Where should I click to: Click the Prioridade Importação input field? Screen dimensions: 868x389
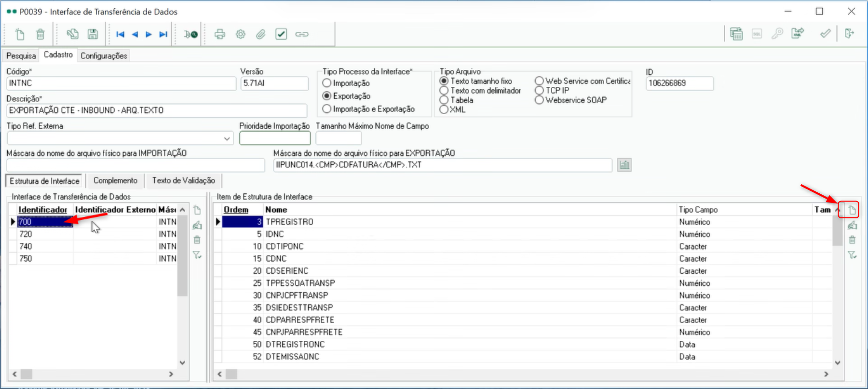click(275, 138)
